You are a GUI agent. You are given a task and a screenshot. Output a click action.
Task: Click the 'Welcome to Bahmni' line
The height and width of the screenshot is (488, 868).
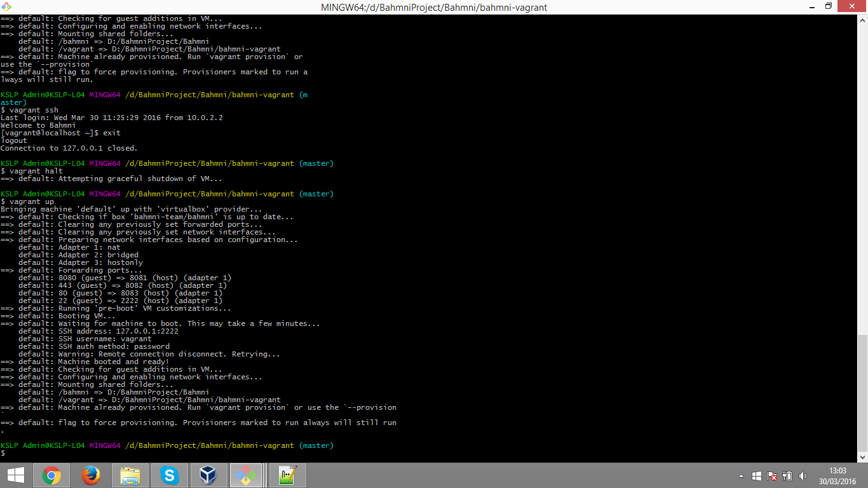[38, 125]
